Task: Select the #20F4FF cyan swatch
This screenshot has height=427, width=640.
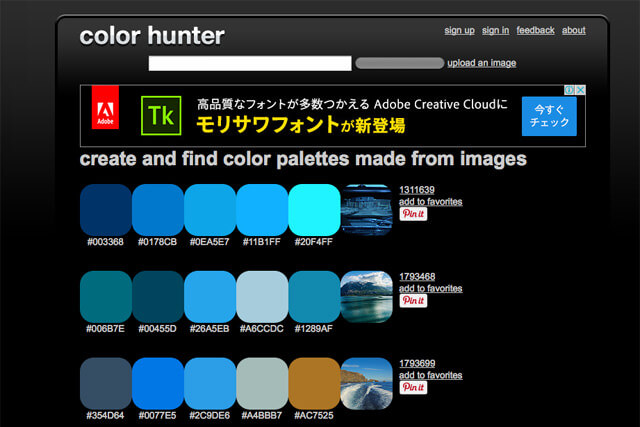Action: pos(314,210)
